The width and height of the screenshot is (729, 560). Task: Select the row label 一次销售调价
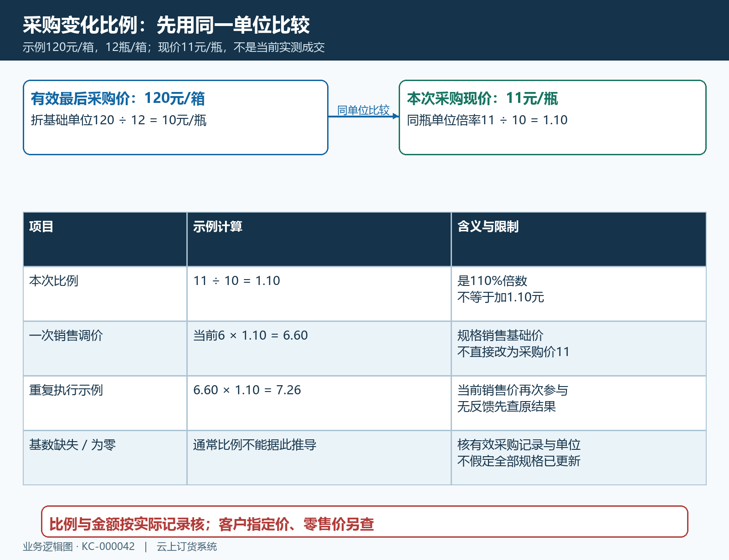click(x=66, y=336)
